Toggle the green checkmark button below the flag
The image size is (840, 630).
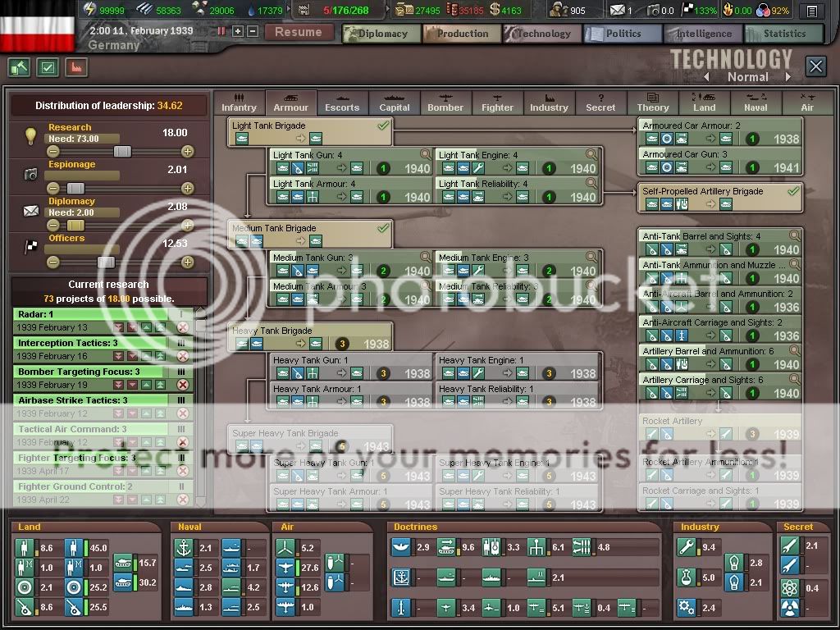tap(47, 67)
